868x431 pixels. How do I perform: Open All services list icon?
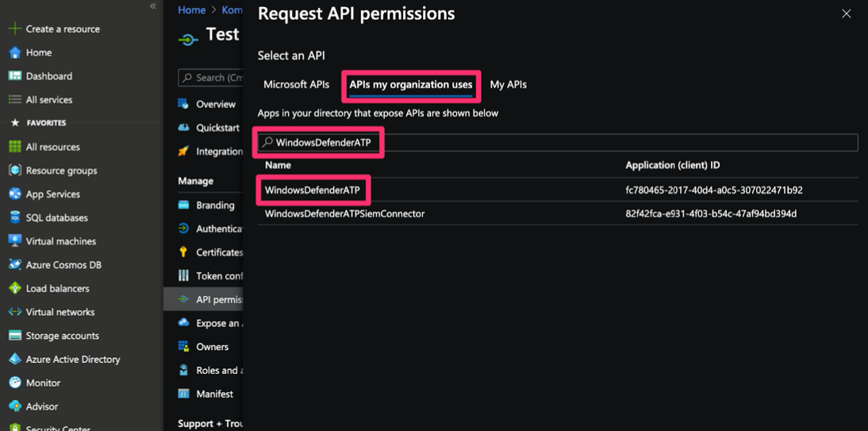(15, 100)
